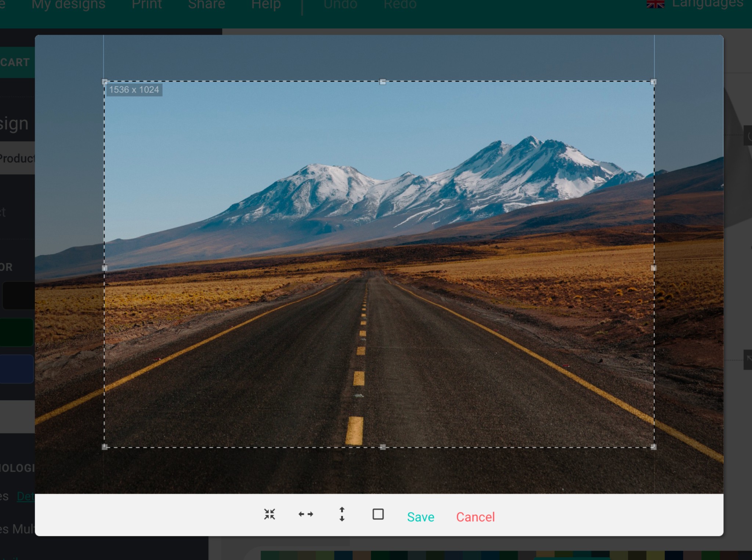
Task: Save the cropped image
Action: point(420,517)
